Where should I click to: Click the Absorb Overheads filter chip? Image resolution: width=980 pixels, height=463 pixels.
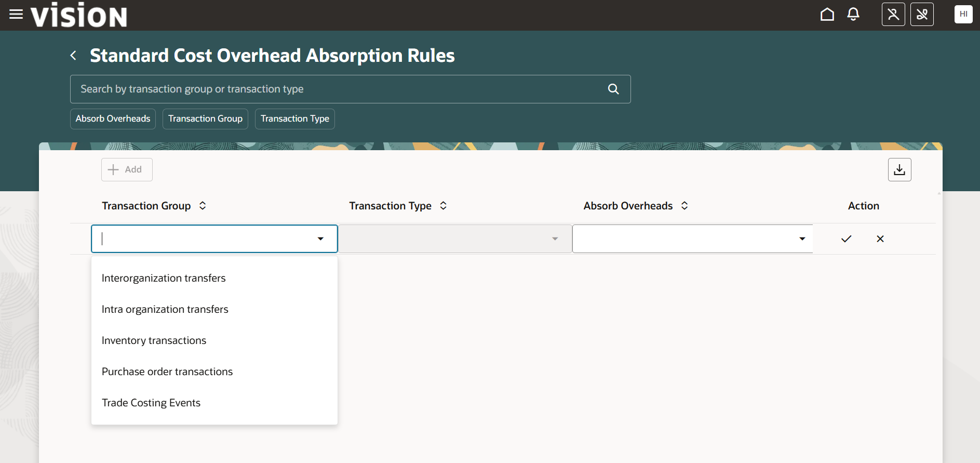pyautogui.click(x=113, y=118)
